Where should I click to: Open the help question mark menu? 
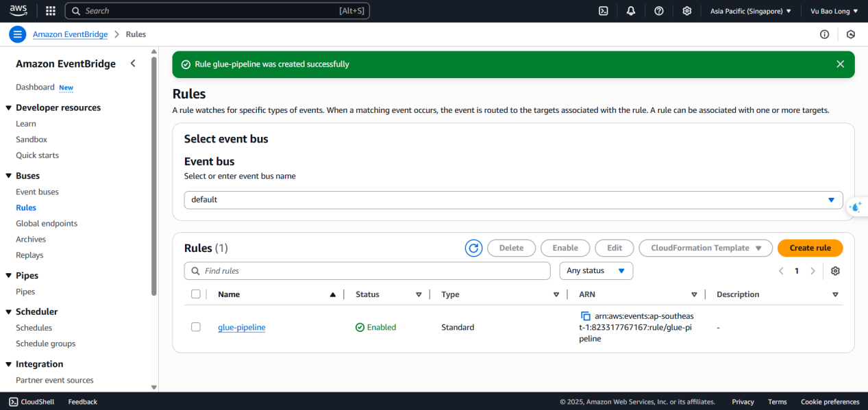[659, 11]
